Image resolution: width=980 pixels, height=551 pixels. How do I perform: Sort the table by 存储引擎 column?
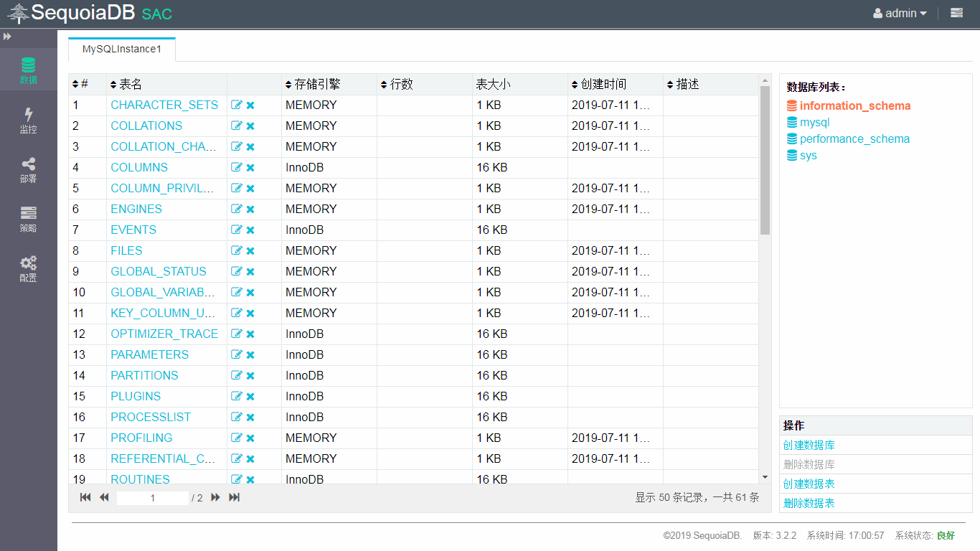(x=313, y=85)
